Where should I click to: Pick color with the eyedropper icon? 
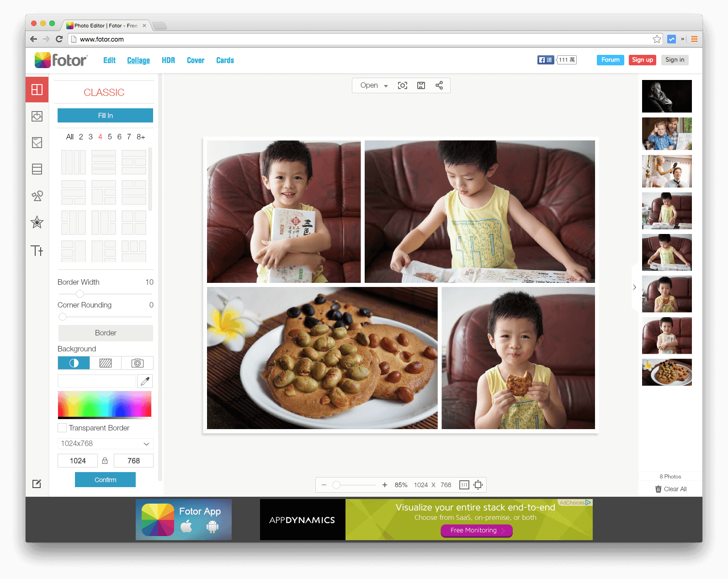(x=145, y=381)
